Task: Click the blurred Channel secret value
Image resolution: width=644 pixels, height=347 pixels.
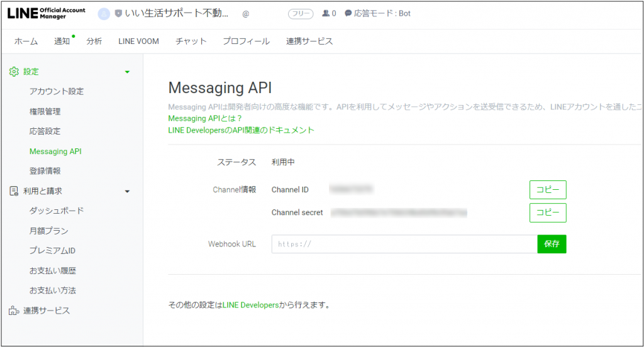Action: click(399, 212)
